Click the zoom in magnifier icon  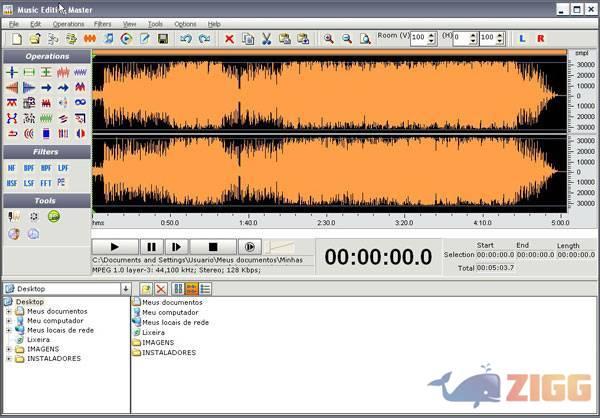click(328, 39)
